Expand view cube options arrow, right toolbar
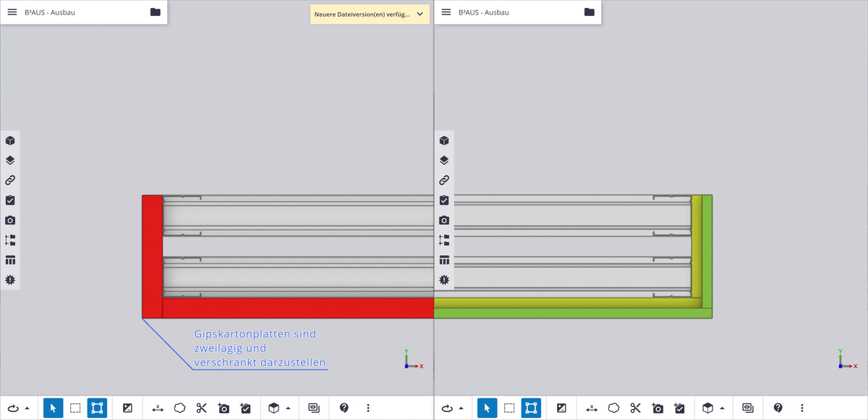Image resolution: width=868 pixels, height=420 pixels. 722,408
